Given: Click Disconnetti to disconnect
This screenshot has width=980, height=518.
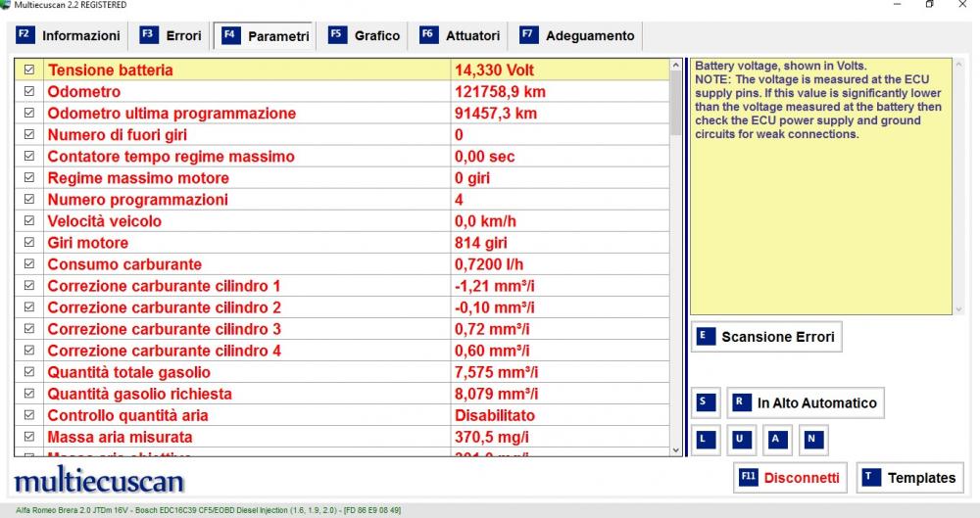Looking at the screenshot, I should [790, 478].
